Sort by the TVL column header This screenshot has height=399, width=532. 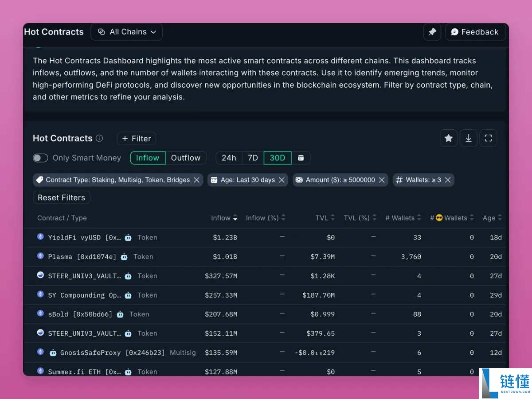coord(325,218)
